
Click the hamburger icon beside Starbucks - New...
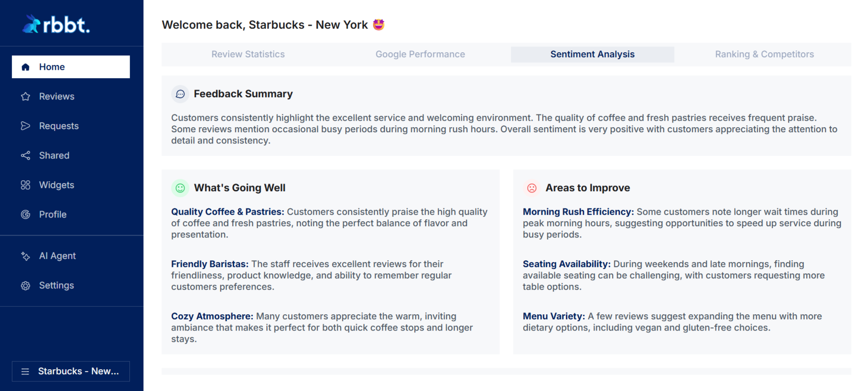pos(25,371)
